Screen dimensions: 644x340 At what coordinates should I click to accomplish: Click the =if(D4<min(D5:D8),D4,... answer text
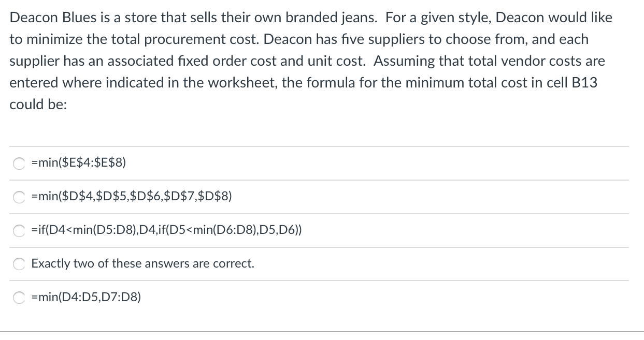click(x=167, y=230)
